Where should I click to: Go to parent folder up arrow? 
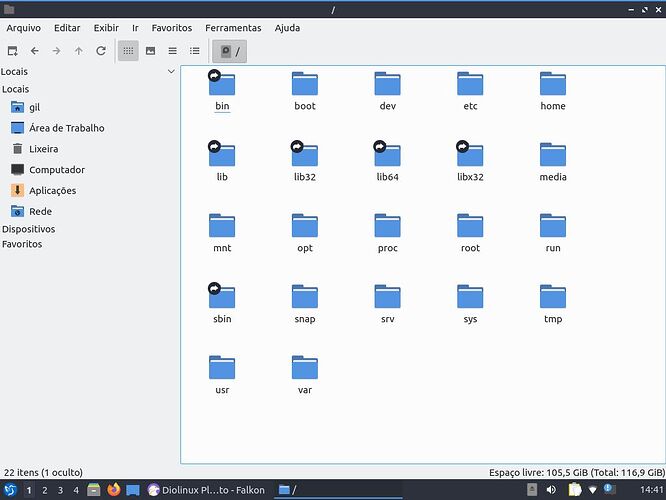(x=79, y=51)
